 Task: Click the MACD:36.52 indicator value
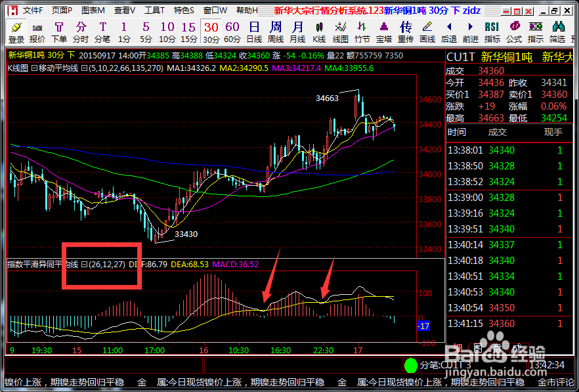pos(235,265)
